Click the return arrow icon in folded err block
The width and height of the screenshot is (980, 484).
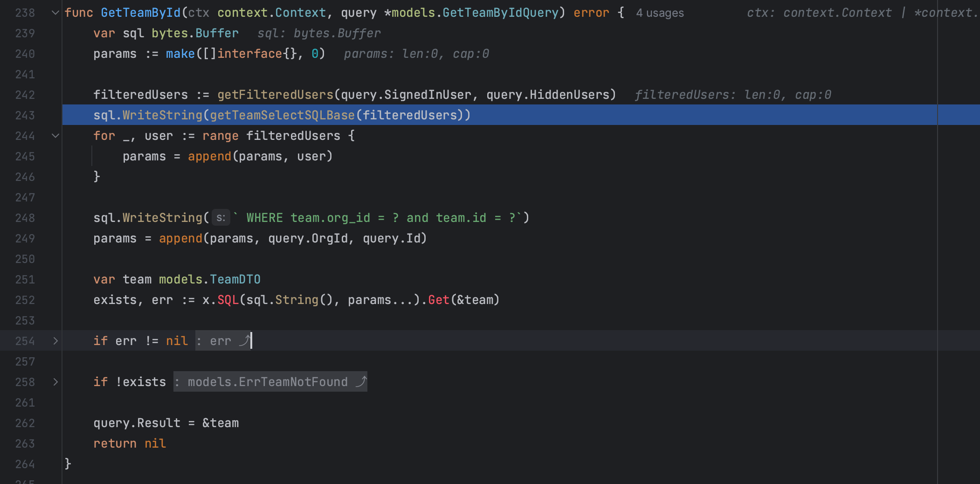pyautogui.click(x=244, y=341)
